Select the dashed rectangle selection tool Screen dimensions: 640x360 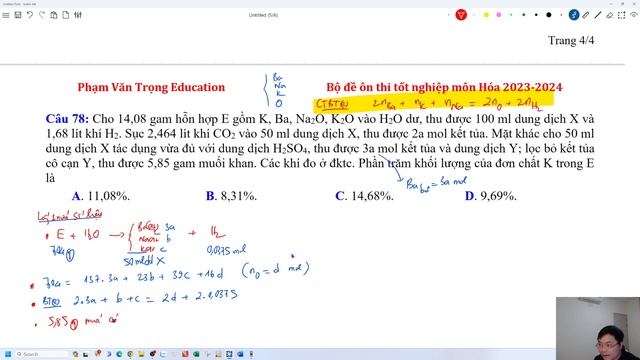point(621,15)
